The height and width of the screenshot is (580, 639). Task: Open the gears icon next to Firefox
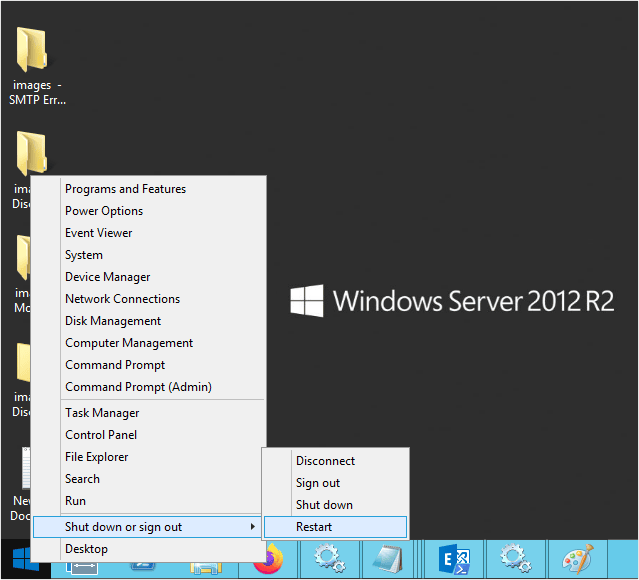329,558
